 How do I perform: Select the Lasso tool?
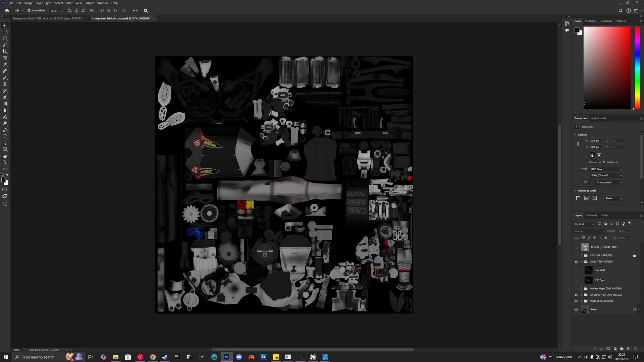click(x=5, y=38)
